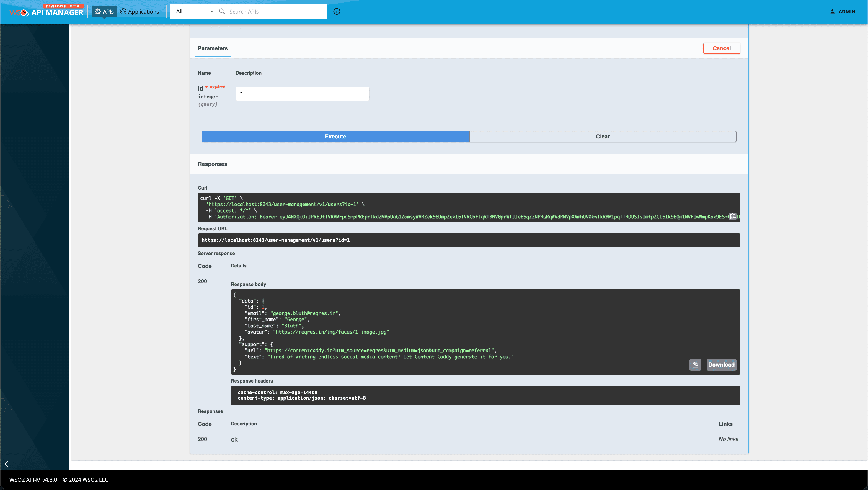Edit the required id parameter value
Viewport: 868px width, 490px height.
click(302, 94)
